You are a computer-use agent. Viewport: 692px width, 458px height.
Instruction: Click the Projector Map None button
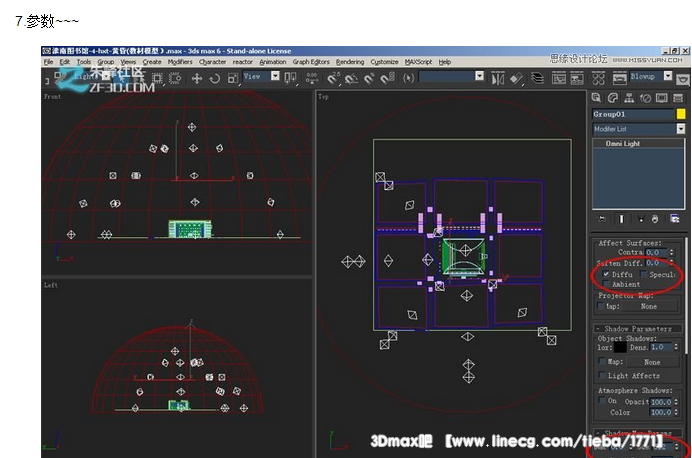point(649,306)
